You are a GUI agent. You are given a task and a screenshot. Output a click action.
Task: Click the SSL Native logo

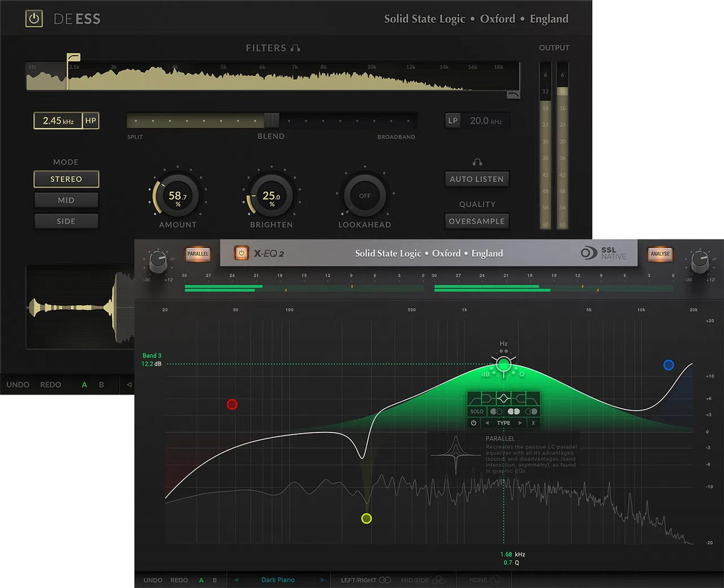point(603,253)
